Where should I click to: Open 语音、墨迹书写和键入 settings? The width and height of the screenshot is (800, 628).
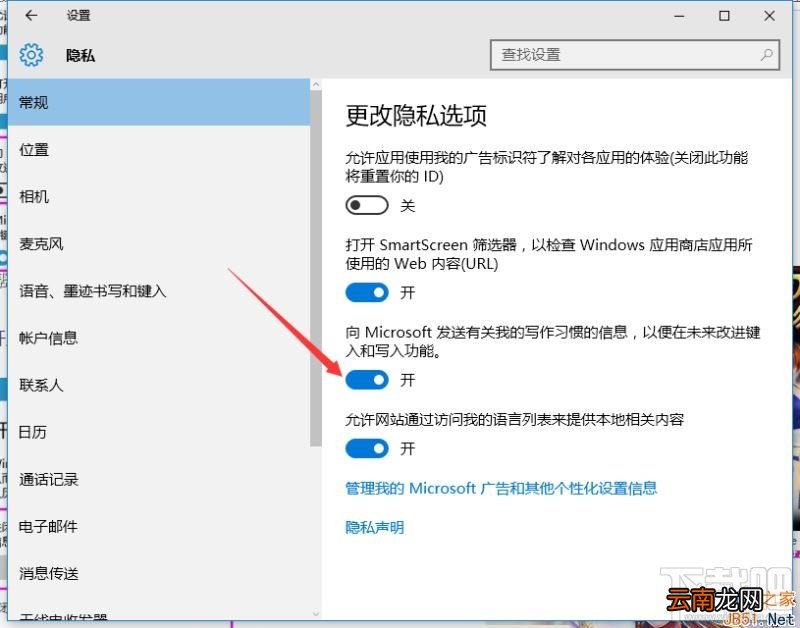coord(159,291)
